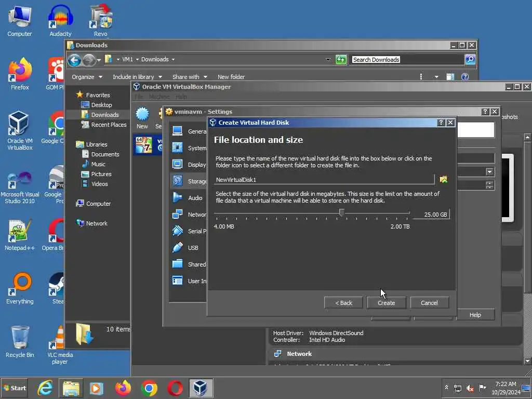Select the Audio settings category
Screen dimensions: 532x399
point(189,197)
